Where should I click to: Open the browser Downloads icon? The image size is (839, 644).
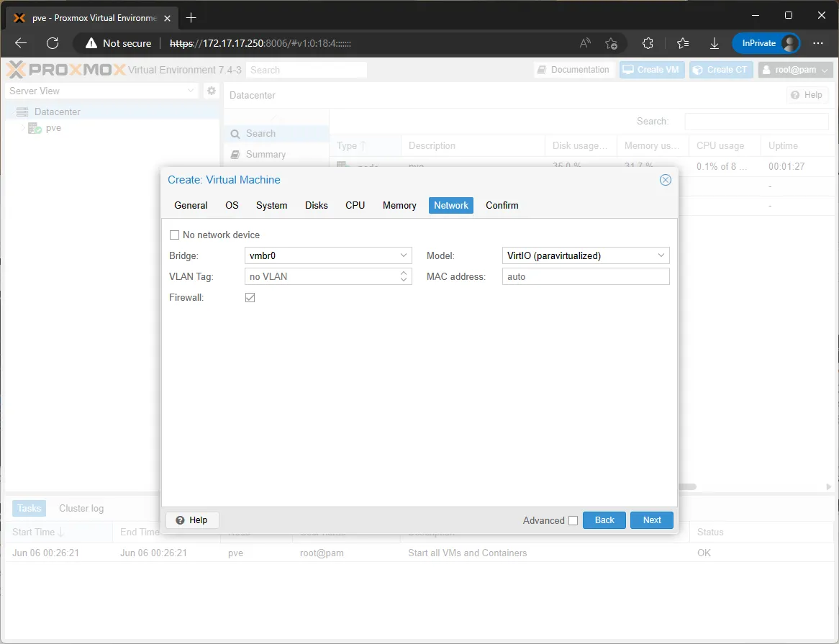pos(715,43)
